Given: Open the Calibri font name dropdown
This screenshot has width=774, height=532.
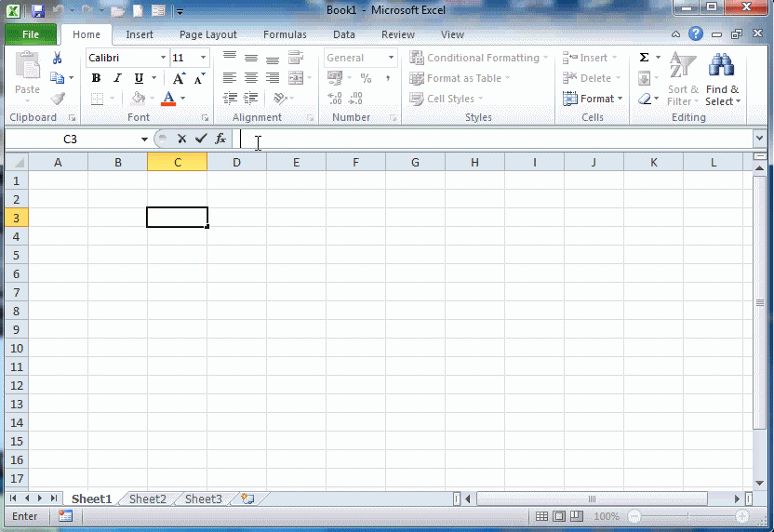Looking at the screenshot, I should pos(163,58).
